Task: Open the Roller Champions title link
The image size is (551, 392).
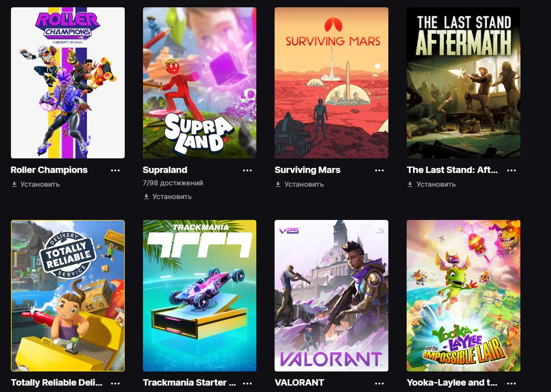Action: 49,170
